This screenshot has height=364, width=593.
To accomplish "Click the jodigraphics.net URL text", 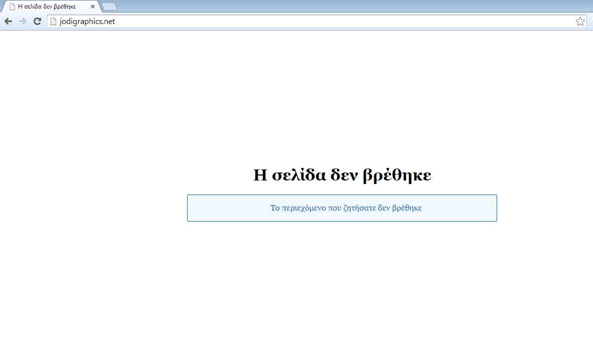I will point(87,21).
